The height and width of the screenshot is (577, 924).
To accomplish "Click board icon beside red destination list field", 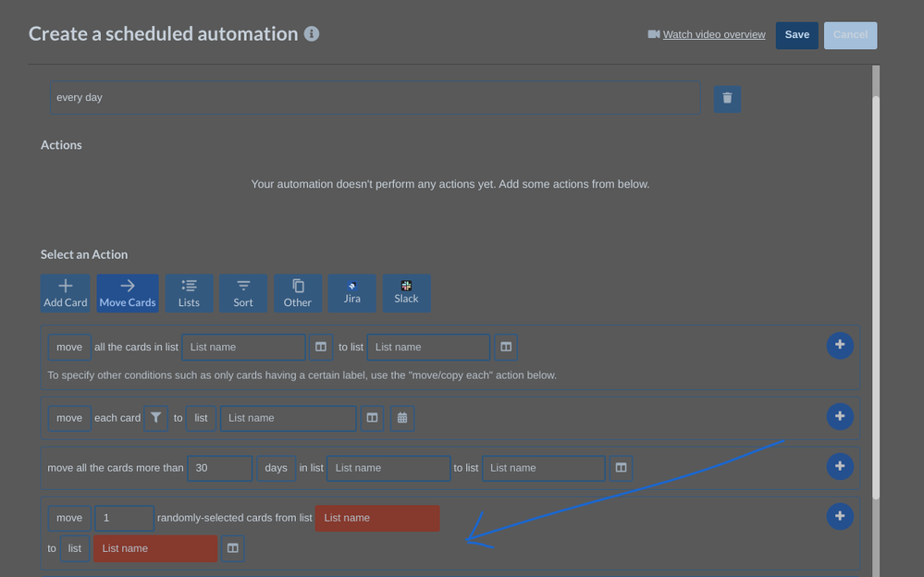I will [233, 548].
